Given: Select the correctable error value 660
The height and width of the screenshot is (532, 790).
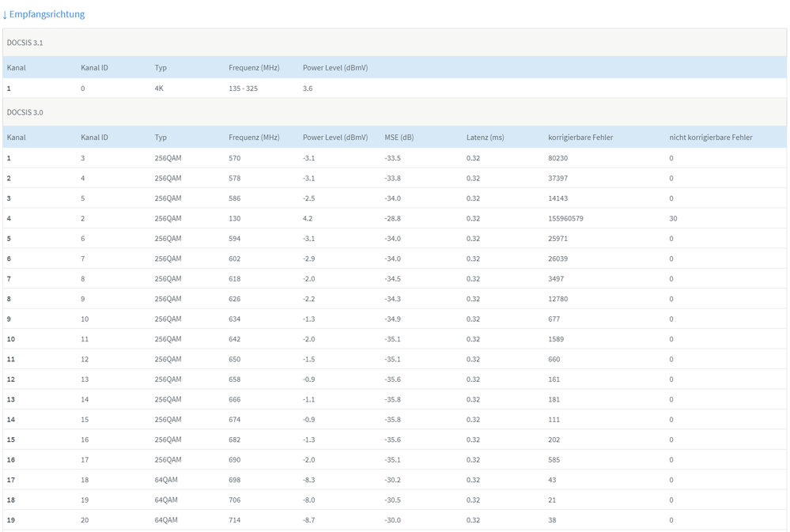Looking at the screenshot, I should coord(554,360).
